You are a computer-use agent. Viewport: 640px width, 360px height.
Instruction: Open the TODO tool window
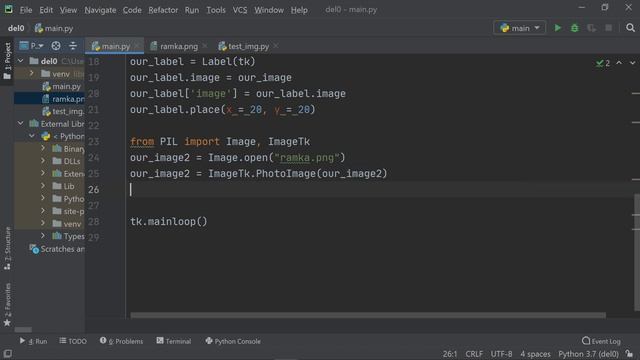tap(73, 341)
